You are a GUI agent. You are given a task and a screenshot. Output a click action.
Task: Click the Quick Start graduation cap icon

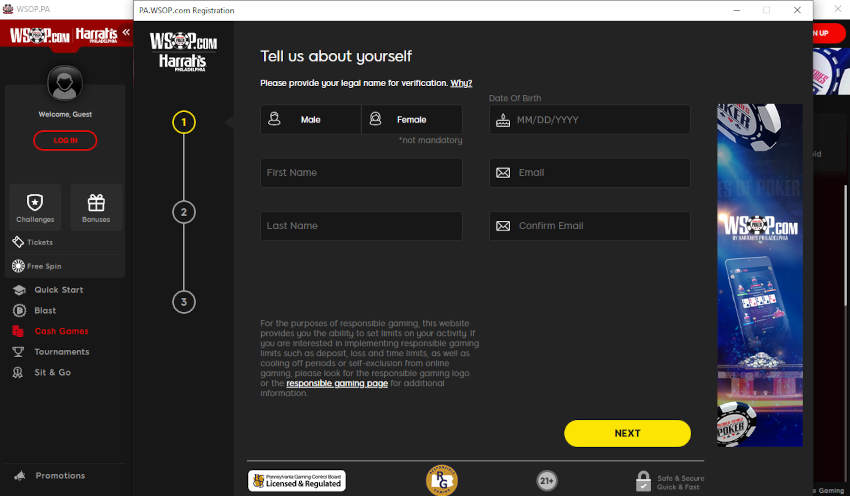pos(19,290)
